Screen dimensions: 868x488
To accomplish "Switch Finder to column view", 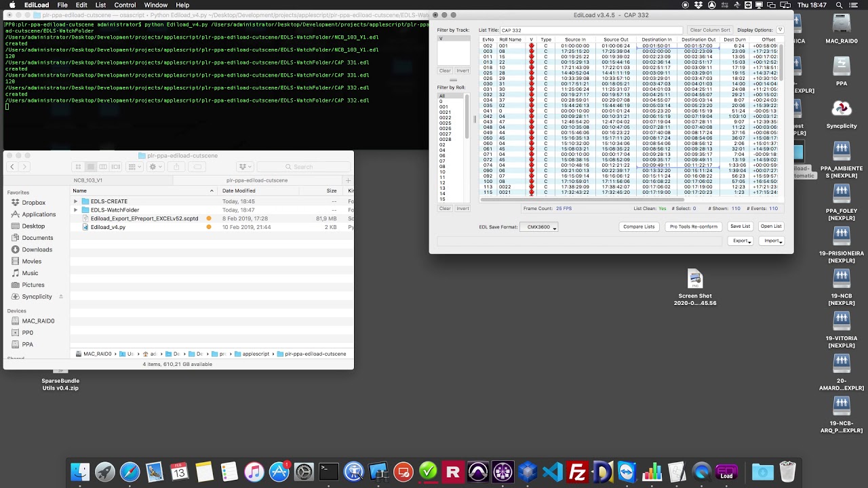I will [103, 167].
